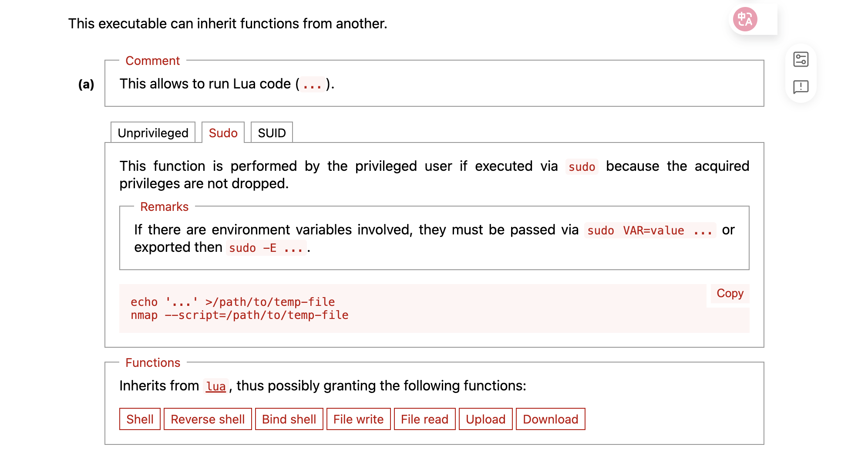Follow the lua link in Functions
This screenshot has width=868, height=461.
click(216, 386)
